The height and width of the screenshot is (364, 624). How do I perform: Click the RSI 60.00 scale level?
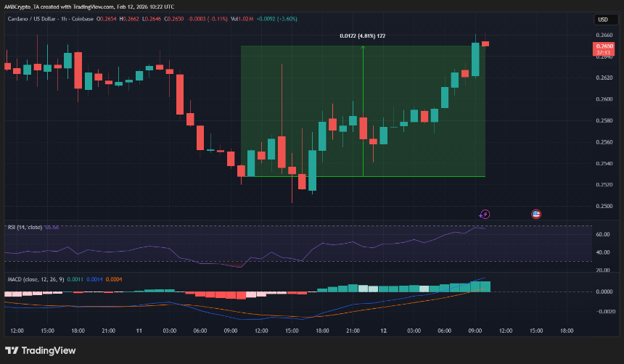point(602,235)
